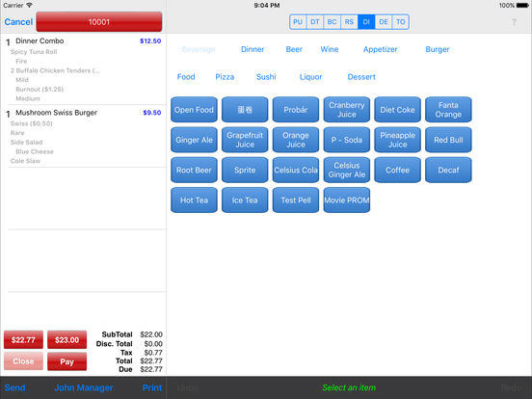Select the DT order type segment
532x399 pixels.
[315, 22]
